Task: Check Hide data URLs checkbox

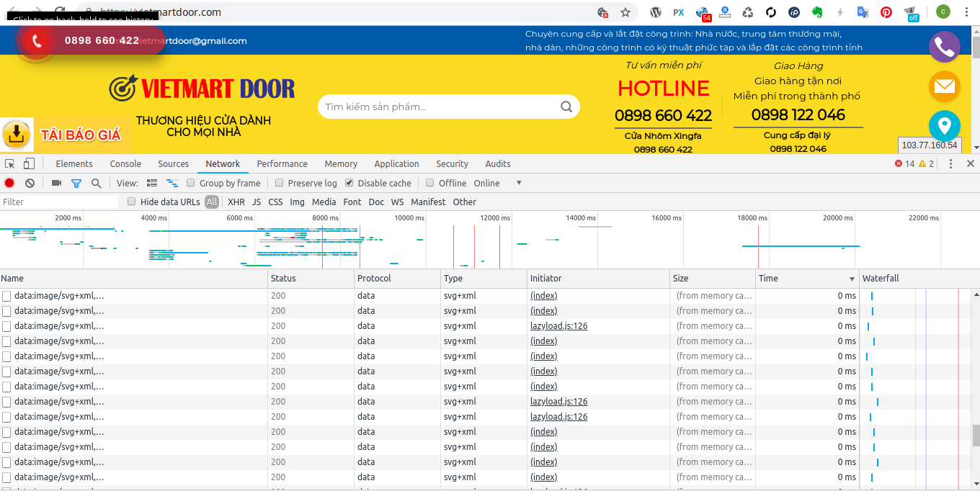Action: pos(132,202)
